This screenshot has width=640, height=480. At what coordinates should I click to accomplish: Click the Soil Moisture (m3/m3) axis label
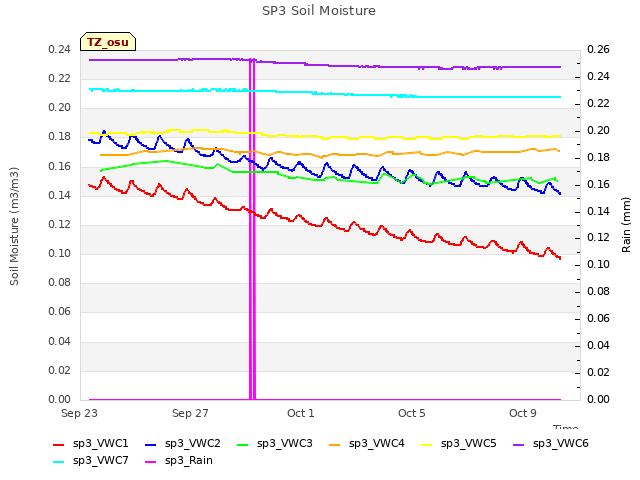tap(14, 226)
